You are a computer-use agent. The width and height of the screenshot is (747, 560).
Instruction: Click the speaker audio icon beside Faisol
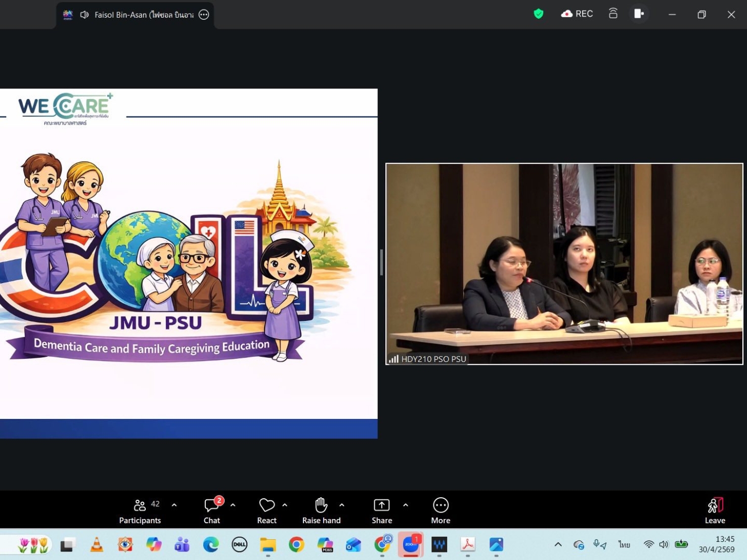[x=84, y=15]
